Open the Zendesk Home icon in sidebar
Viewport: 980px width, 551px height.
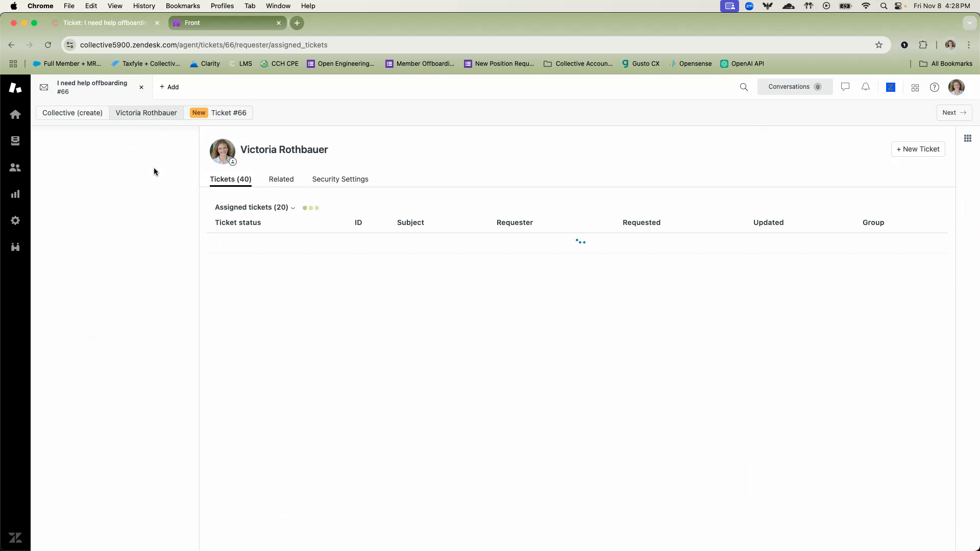[x=15, y=114]
